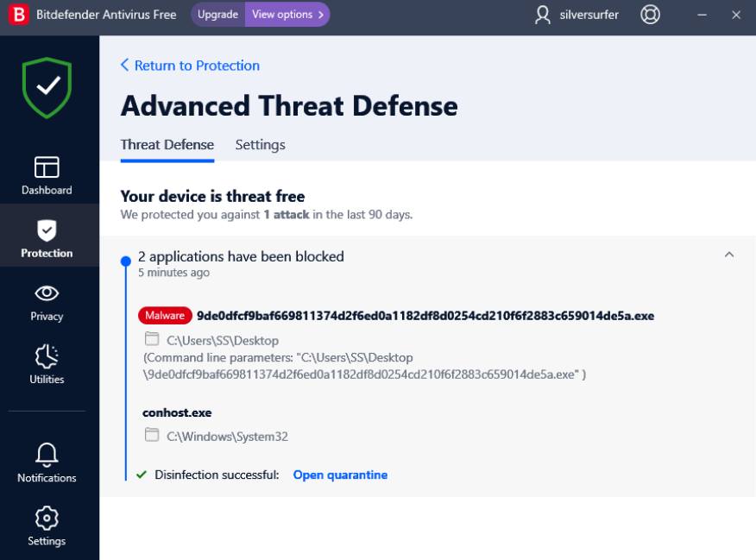The width and height of the screenshot is (756, 560).
Task: Click the conhost.exe entry
Action: 177,413
